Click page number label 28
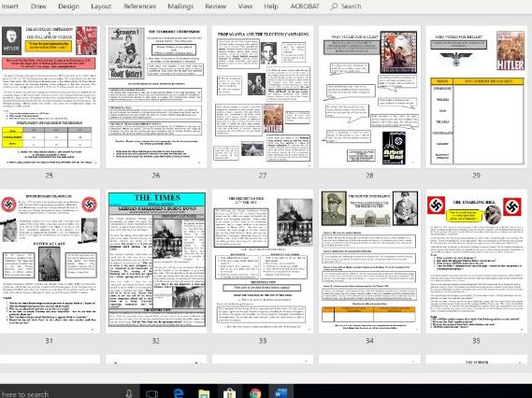Viewport: 532px width, 398px height. click(369, 176)
